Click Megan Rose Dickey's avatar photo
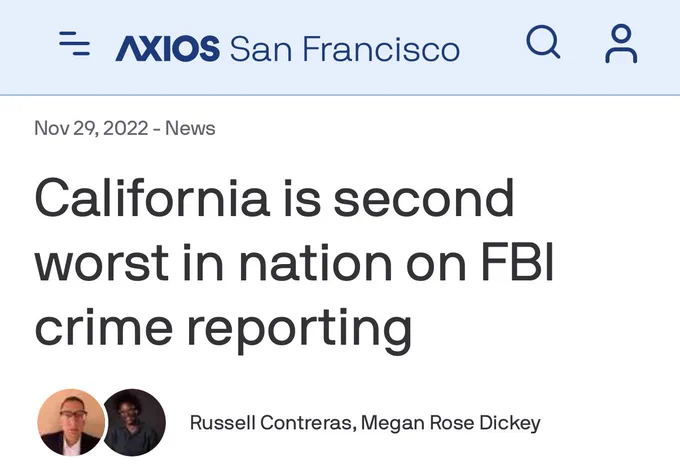The height and width of the screenshot is (470, 680). (x=134, y=422)
